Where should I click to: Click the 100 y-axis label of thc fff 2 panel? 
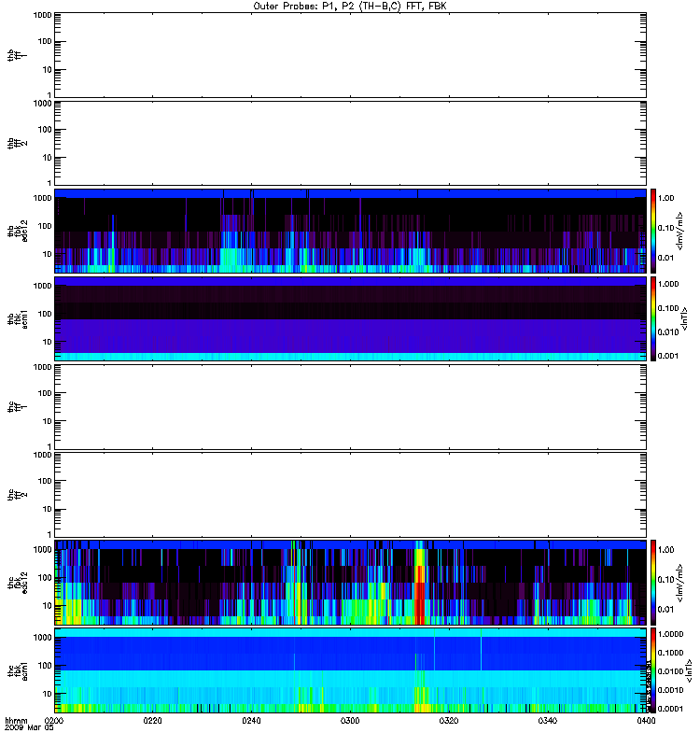point(45,481)
